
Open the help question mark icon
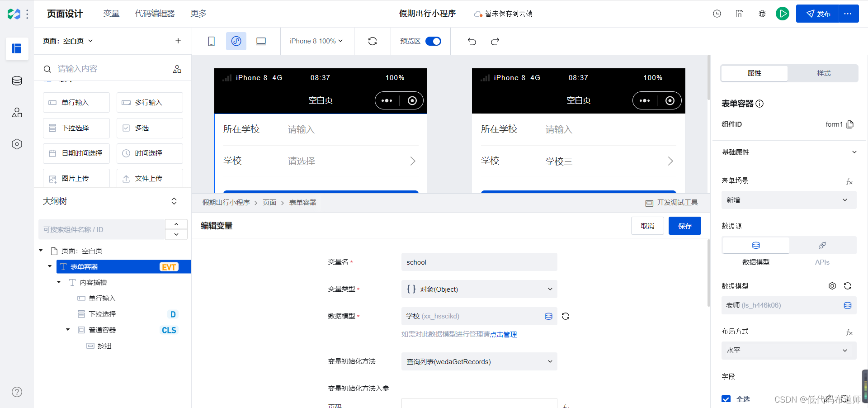(17, 392)
